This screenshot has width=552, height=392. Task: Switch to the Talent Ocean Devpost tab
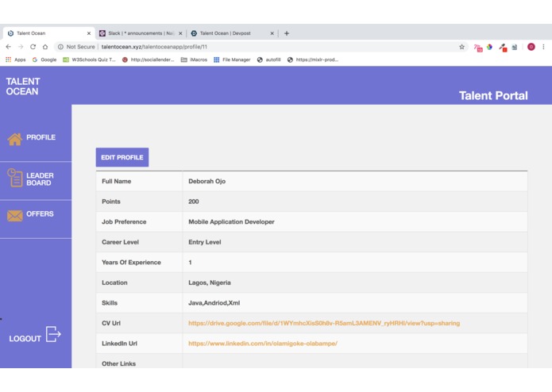[x=233, y=33]
